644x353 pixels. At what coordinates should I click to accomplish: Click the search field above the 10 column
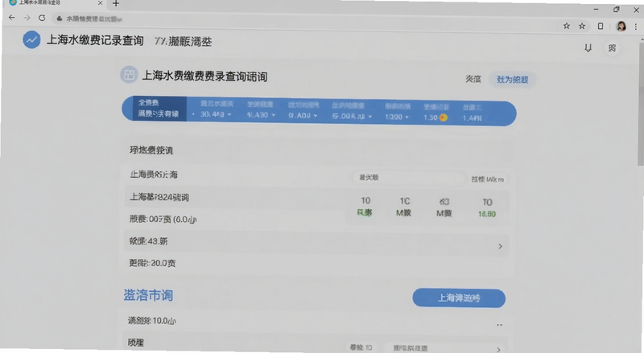[409, 178]
